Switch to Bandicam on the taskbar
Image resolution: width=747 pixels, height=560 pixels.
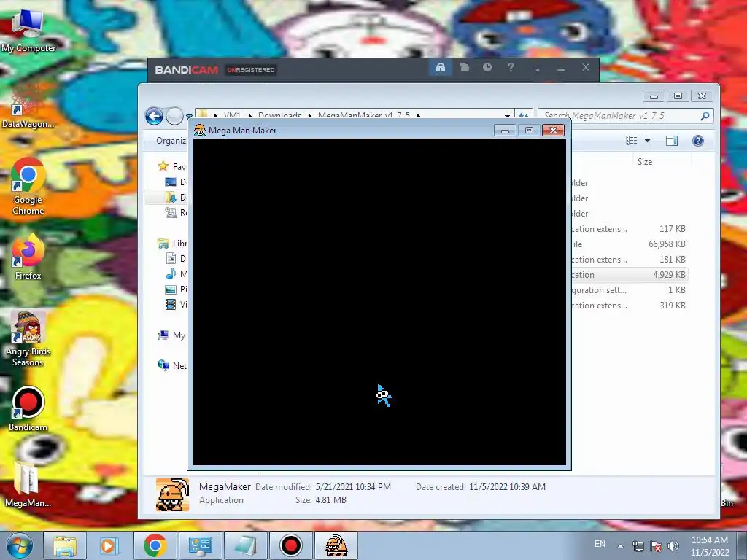point(290,545)
